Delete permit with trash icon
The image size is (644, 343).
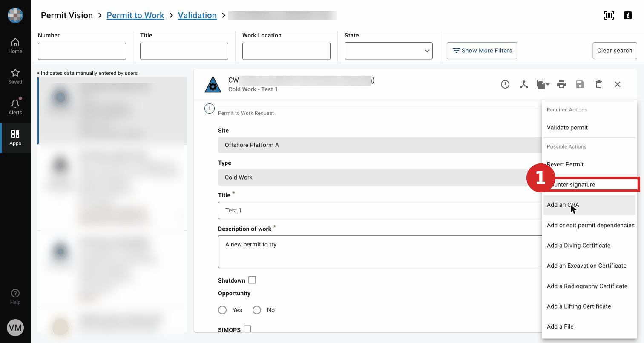(599, 84)
